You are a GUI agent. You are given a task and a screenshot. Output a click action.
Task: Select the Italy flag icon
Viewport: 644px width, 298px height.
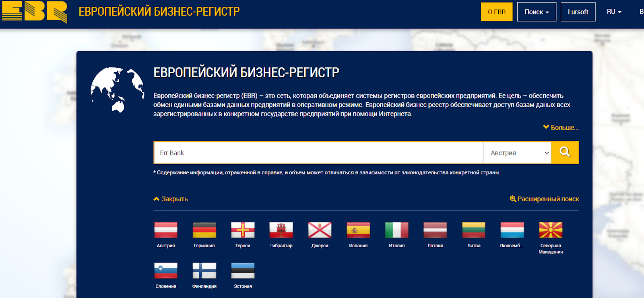pyautogui.click(x=397, y=230)
